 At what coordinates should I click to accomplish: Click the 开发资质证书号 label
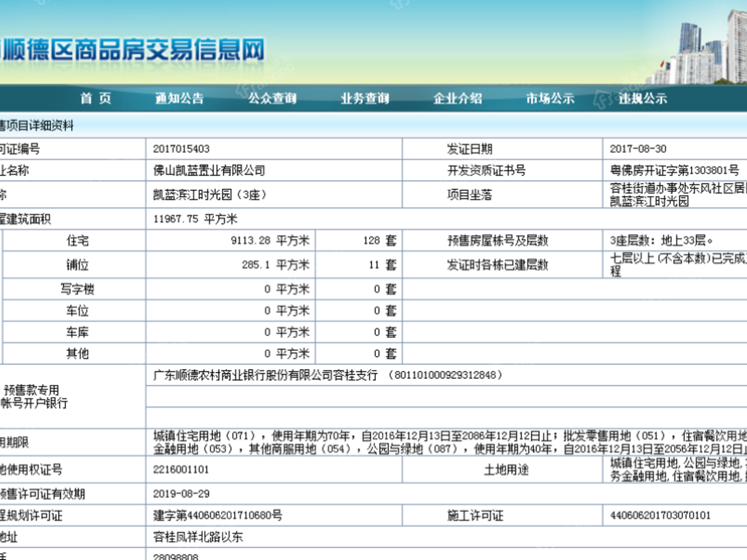[486, 170]
